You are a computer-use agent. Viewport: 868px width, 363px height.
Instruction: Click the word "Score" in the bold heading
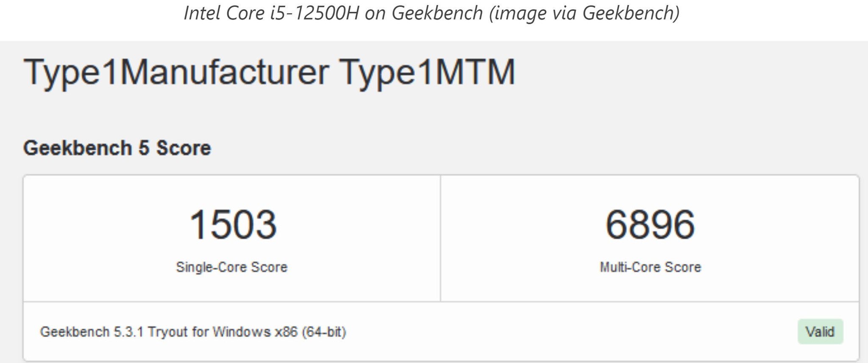184,148
